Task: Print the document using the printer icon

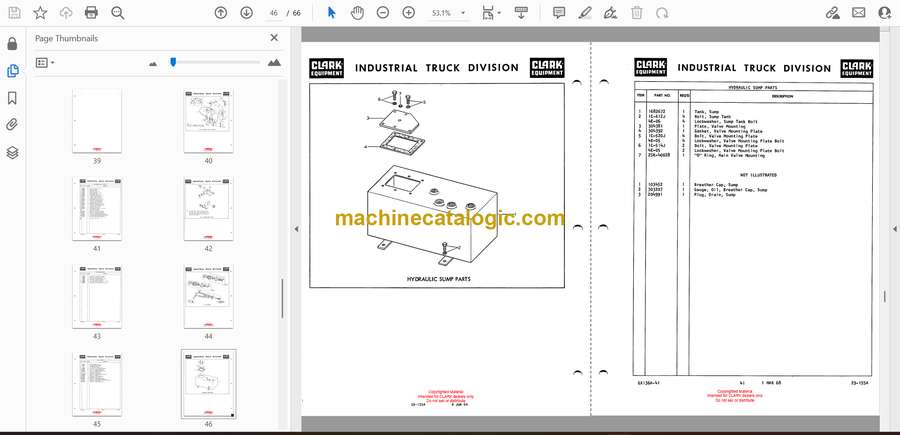Action: tap(91, 13)
